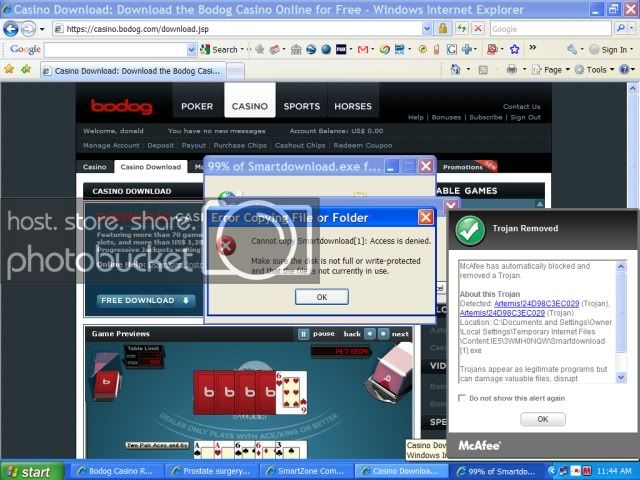640x480 pixels.
Task: Switch to the SPORTS section tab
Action: click(x=302, y=106)
